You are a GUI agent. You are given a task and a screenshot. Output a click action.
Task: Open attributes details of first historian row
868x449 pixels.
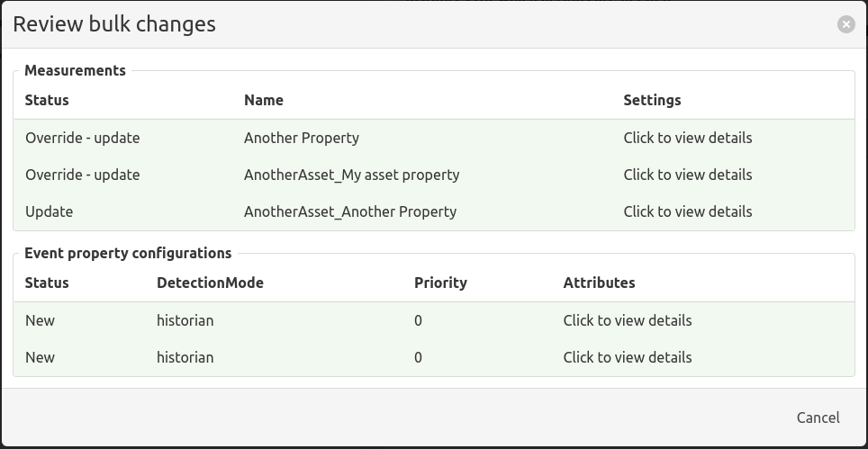coord(628,320)
